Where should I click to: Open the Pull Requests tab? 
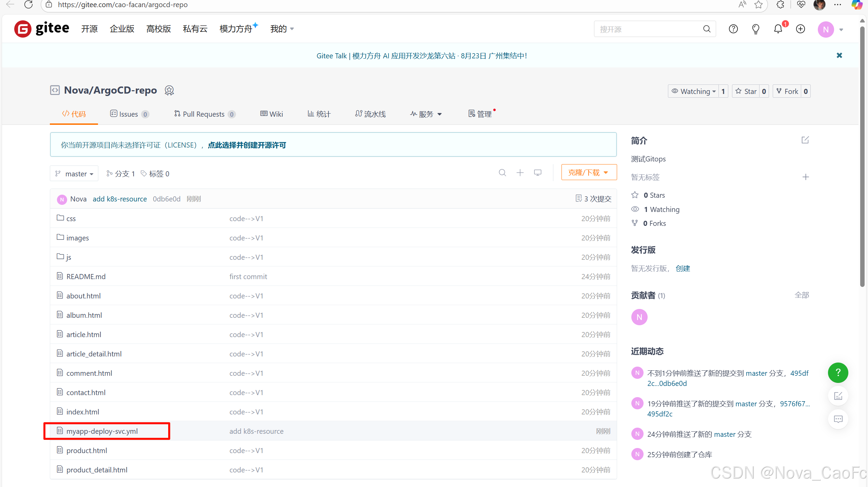coord(204,114)
